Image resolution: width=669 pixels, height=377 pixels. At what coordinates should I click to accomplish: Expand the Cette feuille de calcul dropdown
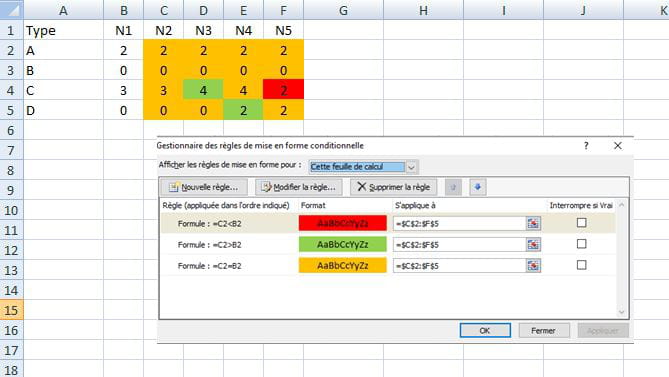coord(411,167)
